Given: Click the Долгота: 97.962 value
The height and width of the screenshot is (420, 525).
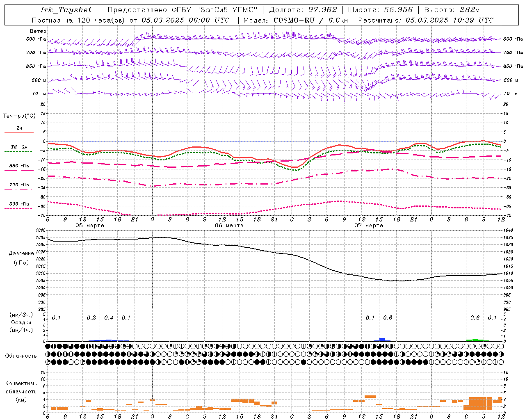Looking at the screenshot, I should tap(303, 10).
